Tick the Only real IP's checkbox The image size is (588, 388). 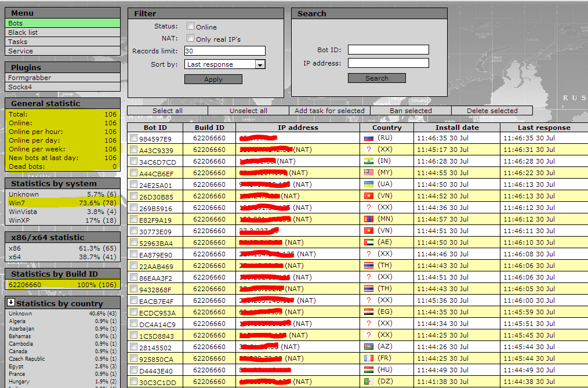(191, 38)
